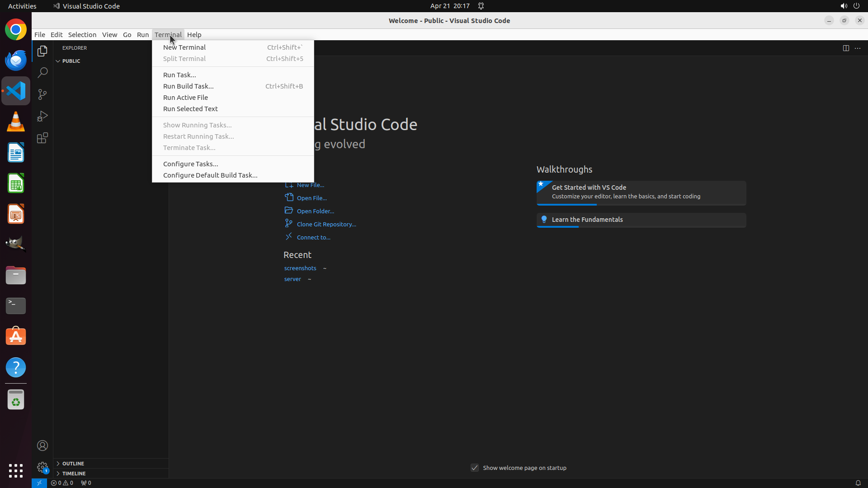
Task: Expand the OUTLINE panel
Action: coord(73,464)
